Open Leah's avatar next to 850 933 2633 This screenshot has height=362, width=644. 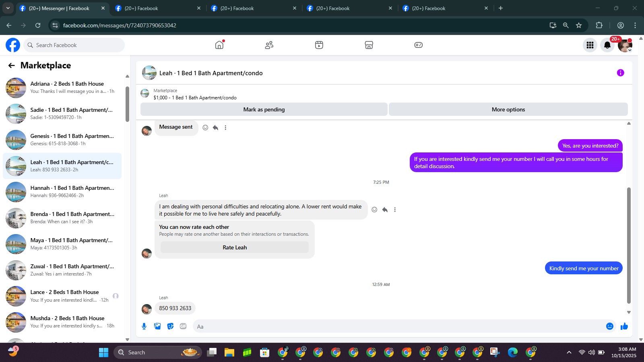click(147, 309)
